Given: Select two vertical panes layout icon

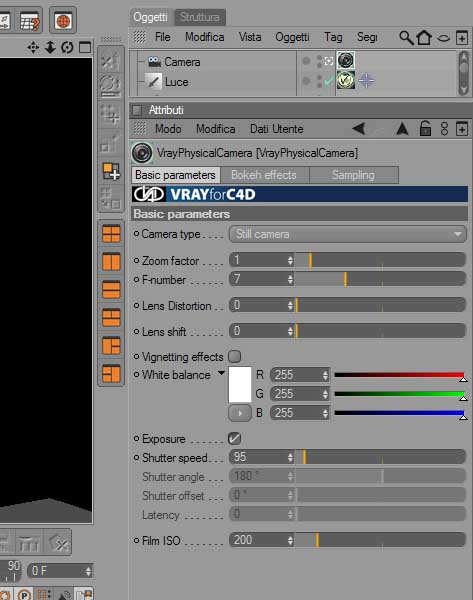Looking at the screenshot, I should pos(111,262).
